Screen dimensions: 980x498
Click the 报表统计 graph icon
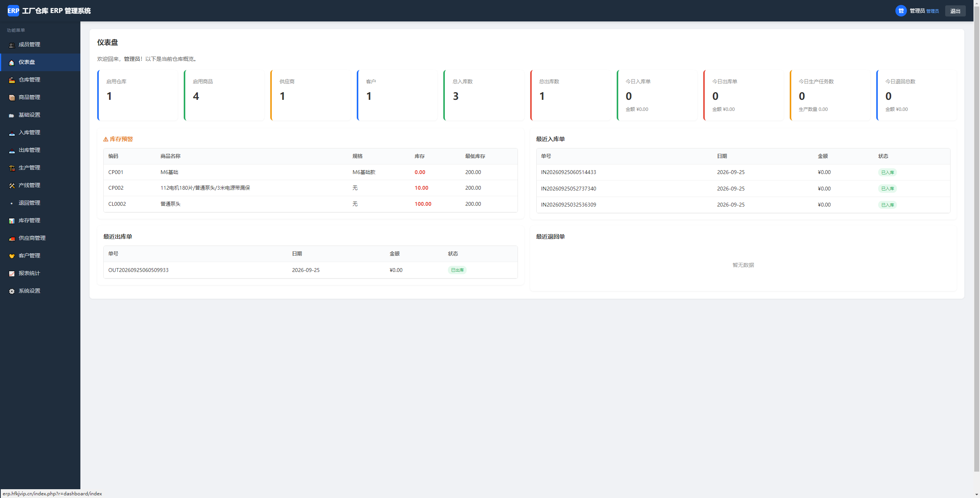(x=12, y=273)
